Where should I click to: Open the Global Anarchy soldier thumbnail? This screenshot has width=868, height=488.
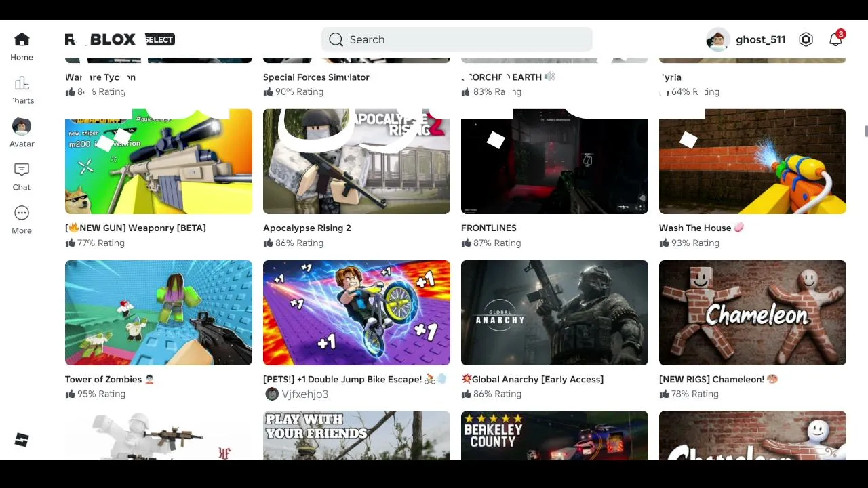point(555,312)
